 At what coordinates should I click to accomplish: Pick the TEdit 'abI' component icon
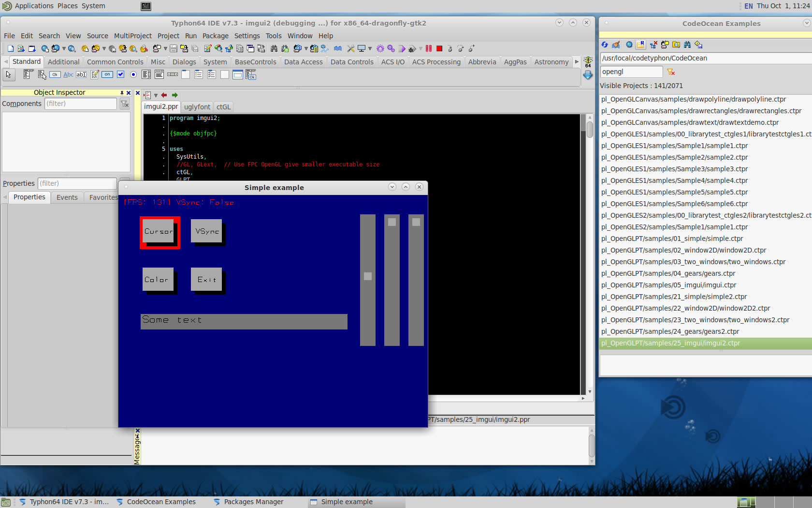(x=81, y=75)
